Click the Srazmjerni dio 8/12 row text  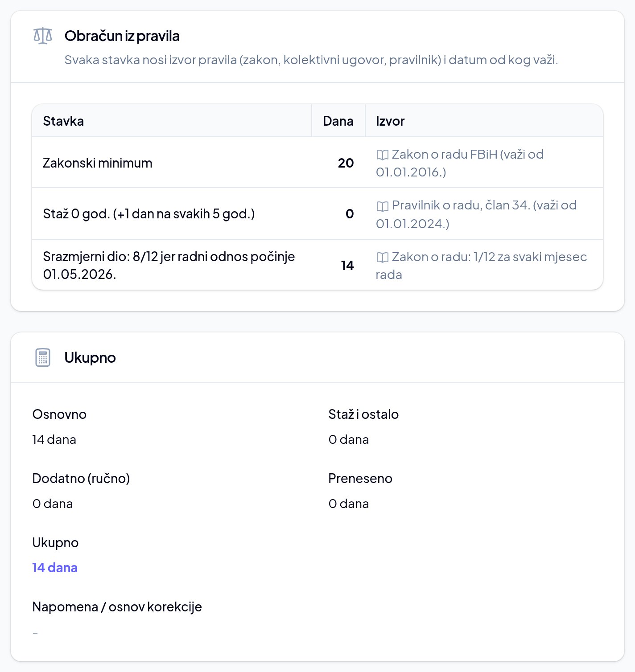click(x=169, y=265)
